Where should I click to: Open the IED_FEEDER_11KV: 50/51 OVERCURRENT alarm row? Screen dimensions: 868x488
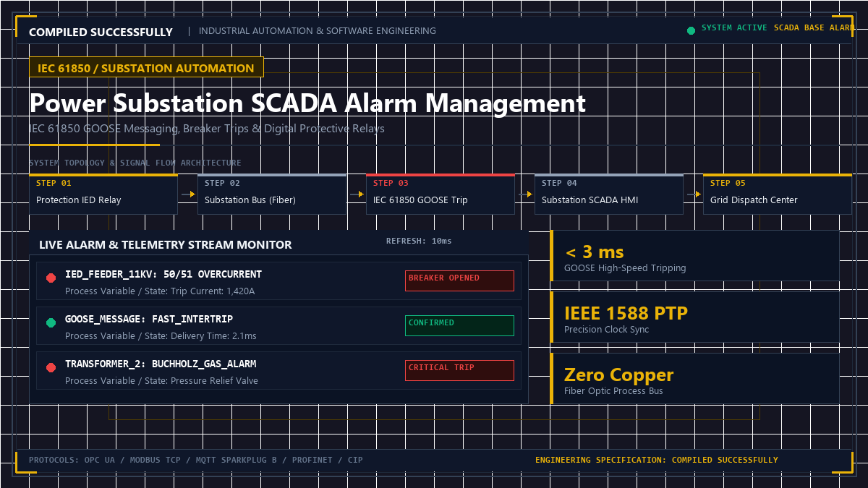tap(278, 281)
